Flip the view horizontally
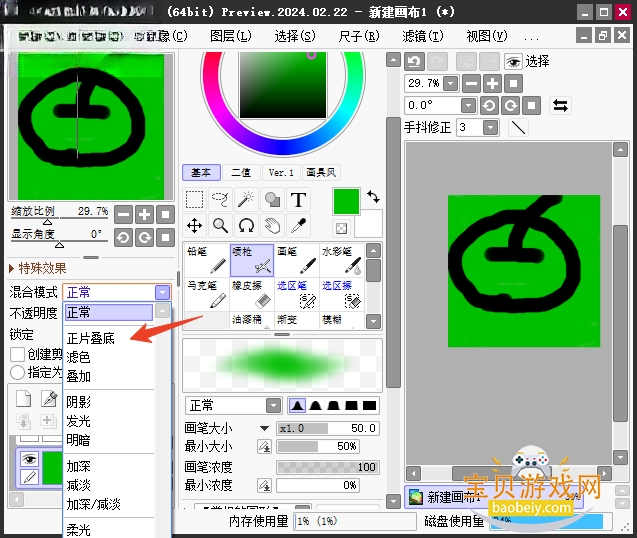The height and width of the screenshot is (538, 637). pos(560,106)
